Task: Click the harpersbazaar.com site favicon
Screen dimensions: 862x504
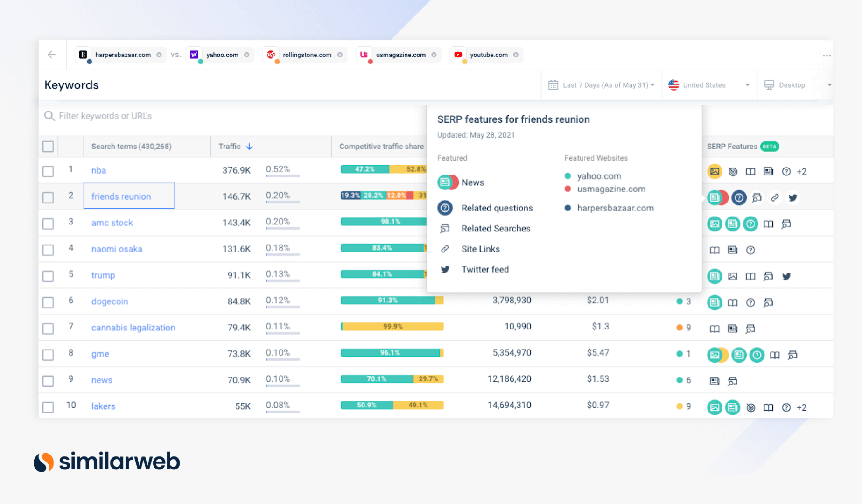Action: (83, 55)
